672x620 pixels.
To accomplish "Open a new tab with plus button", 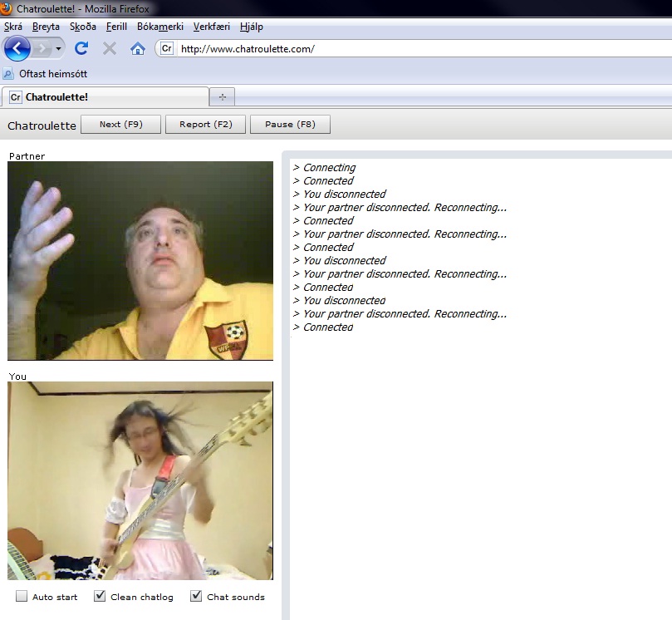I will click(x=222, y=97).
